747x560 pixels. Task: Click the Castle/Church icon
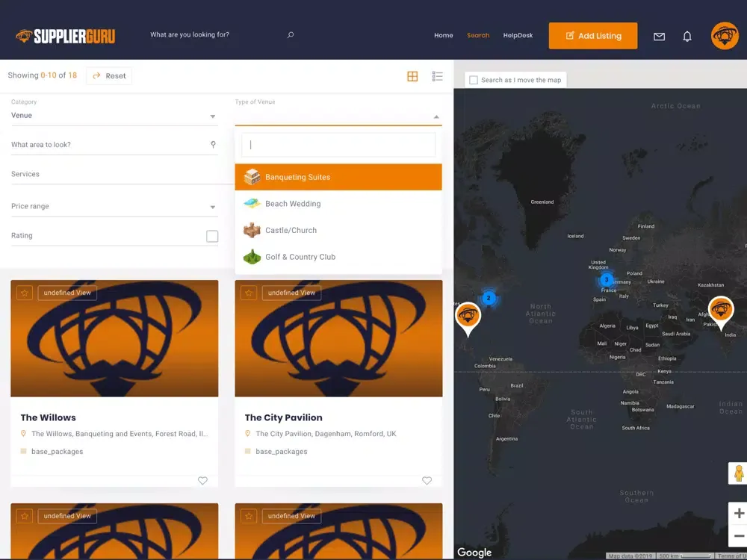252,230
